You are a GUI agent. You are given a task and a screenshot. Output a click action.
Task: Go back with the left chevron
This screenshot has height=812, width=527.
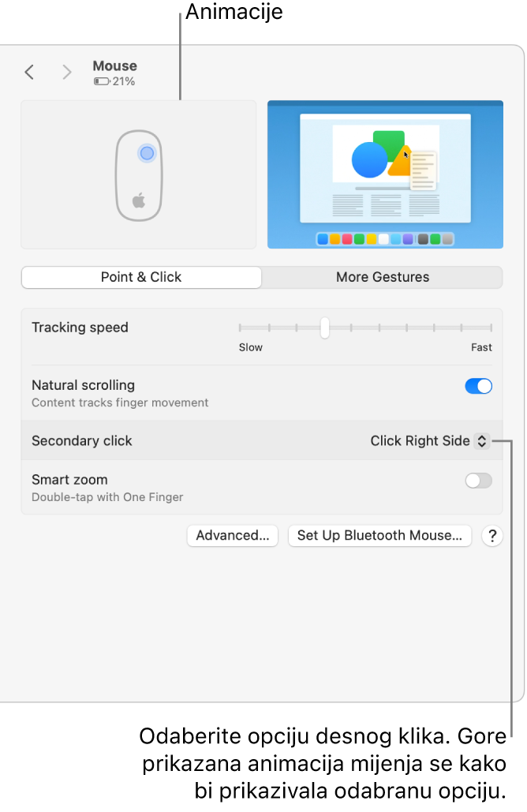(x=29, y=73)
